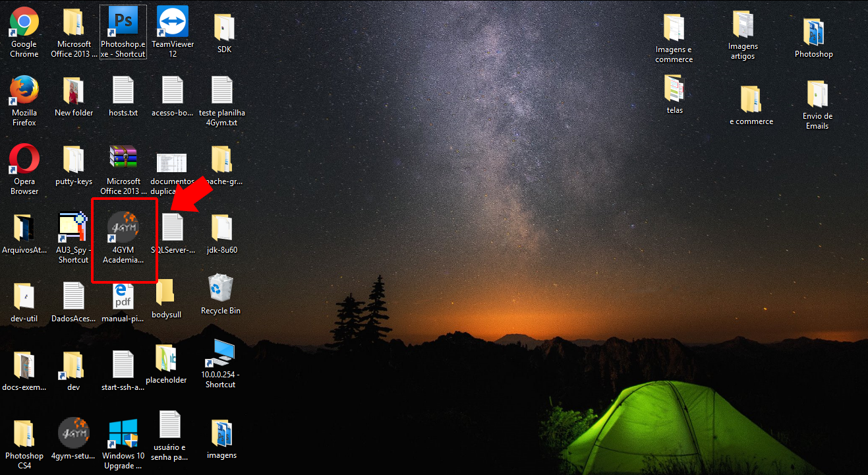Select the 10.0.0.254 network shortcut
The height and width of the screenshot is (475, 868).
pos(220,354)
